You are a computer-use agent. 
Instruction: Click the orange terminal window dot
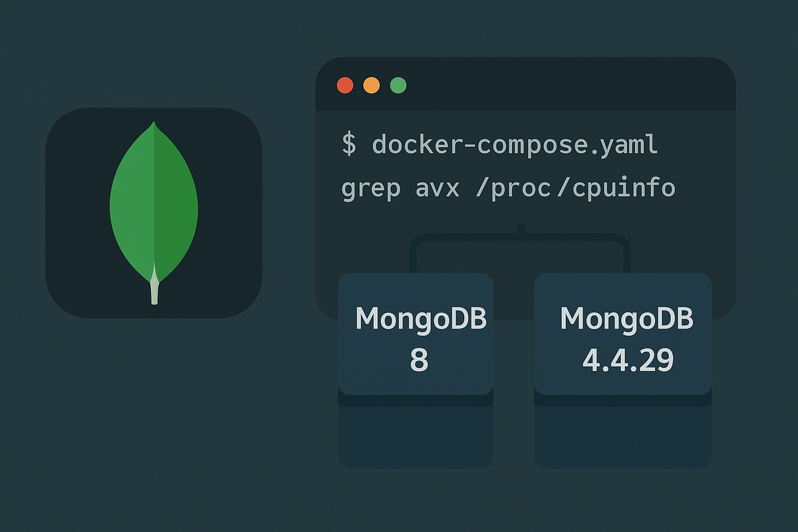[372, 85]
